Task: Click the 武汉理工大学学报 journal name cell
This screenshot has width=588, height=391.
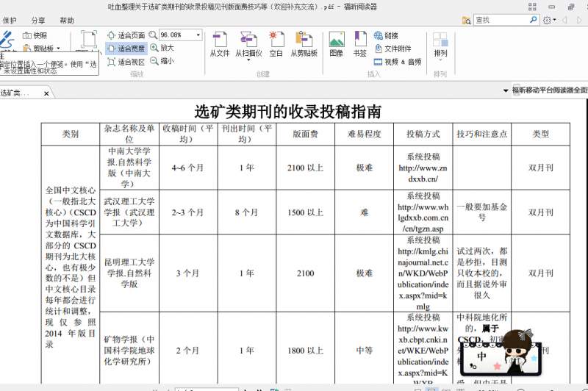Action: click(x=129, y=212)
